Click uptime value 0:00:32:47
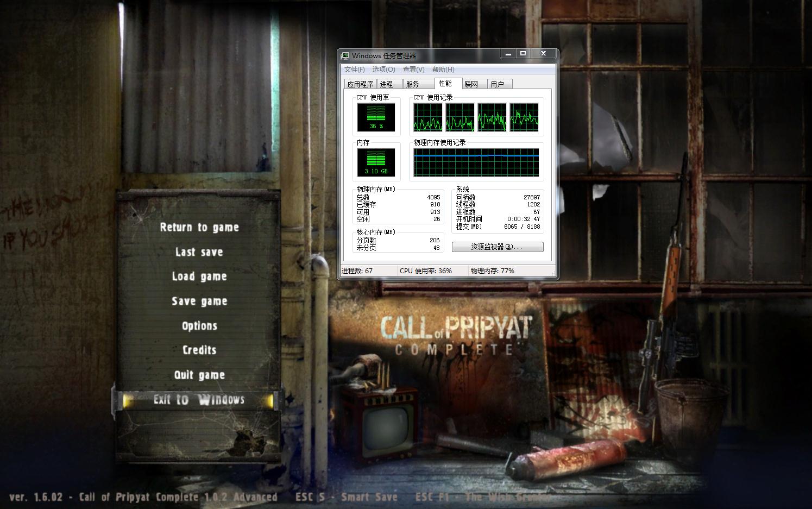 click(524, 219)
